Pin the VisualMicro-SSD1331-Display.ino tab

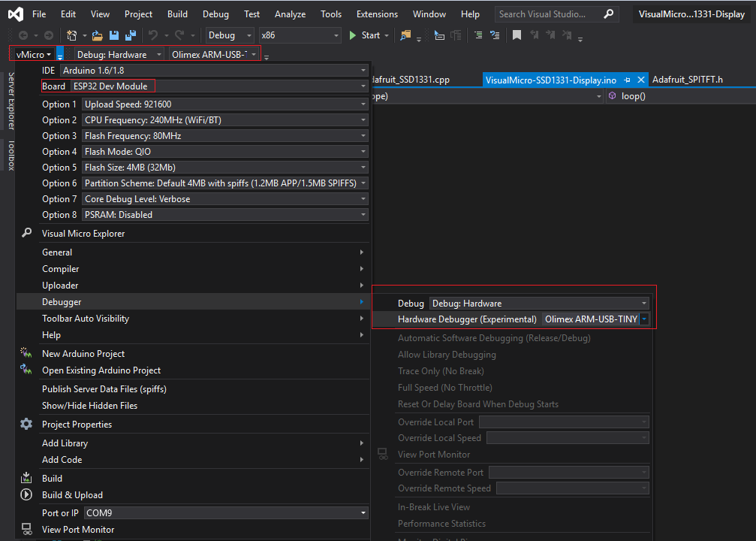coord(627,80)
